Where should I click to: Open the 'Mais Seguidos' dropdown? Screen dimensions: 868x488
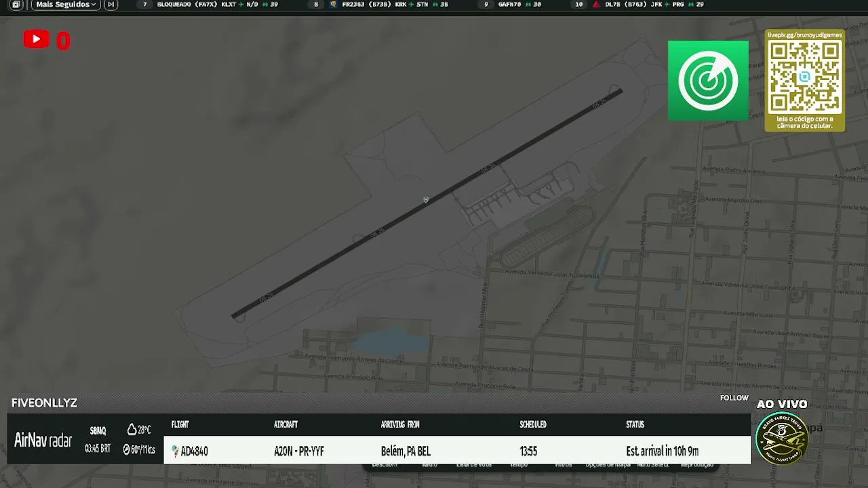[x=65, y=5]
